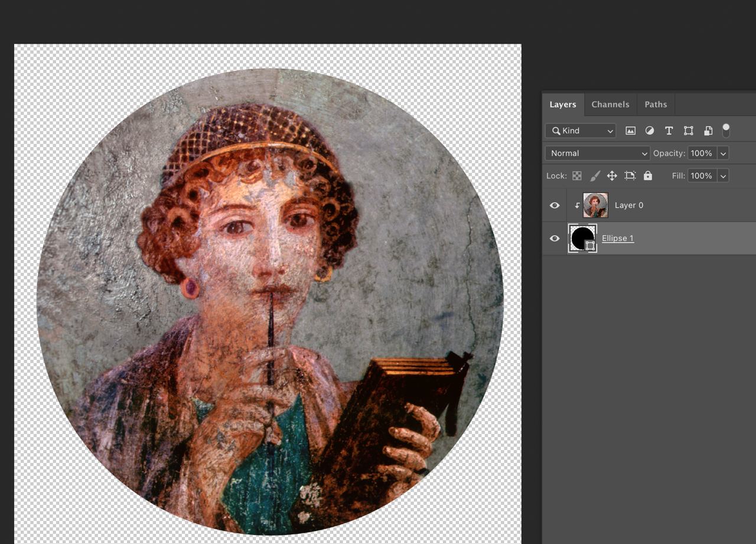
Task: Click the Ellipse 1 layer name
Action: pyautogui.click(x=618, y=239)
